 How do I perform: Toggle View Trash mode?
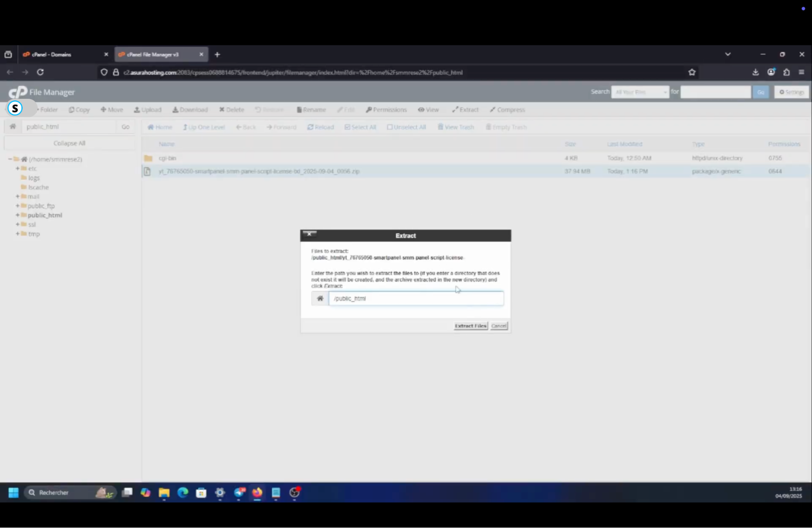[x=456, y=127]
